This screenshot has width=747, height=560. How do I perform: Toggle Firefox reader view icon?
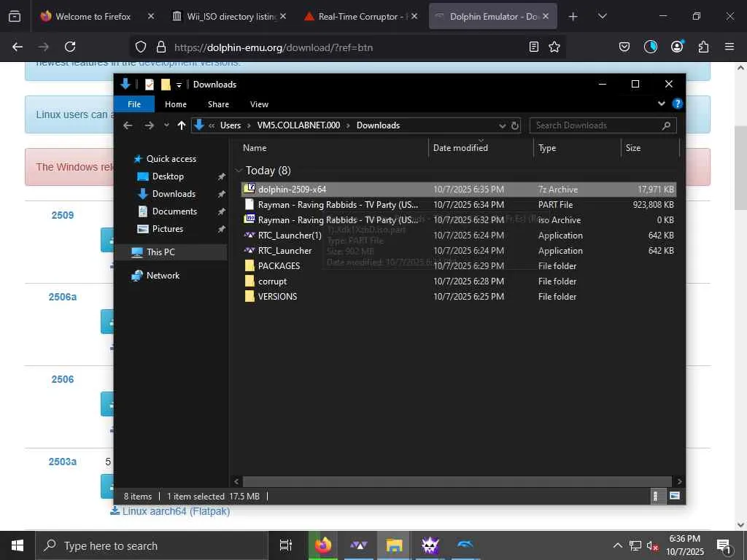click(x=534, y=47)
